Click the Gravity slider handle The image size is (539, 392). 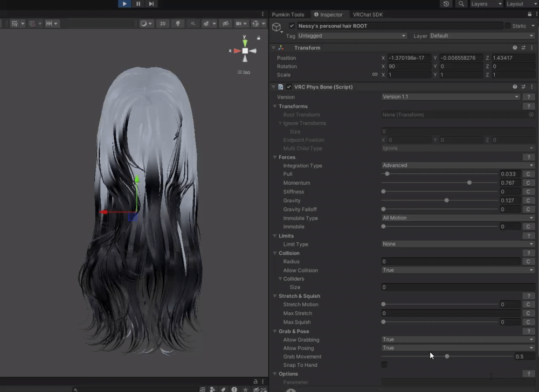click(447, 200)
